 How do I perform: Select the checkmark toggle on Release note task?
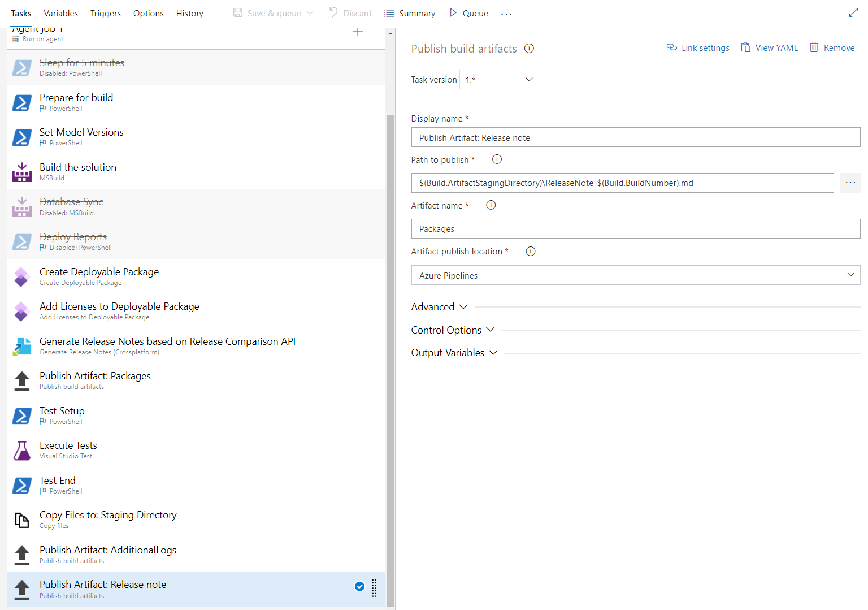tap(360, 586)
